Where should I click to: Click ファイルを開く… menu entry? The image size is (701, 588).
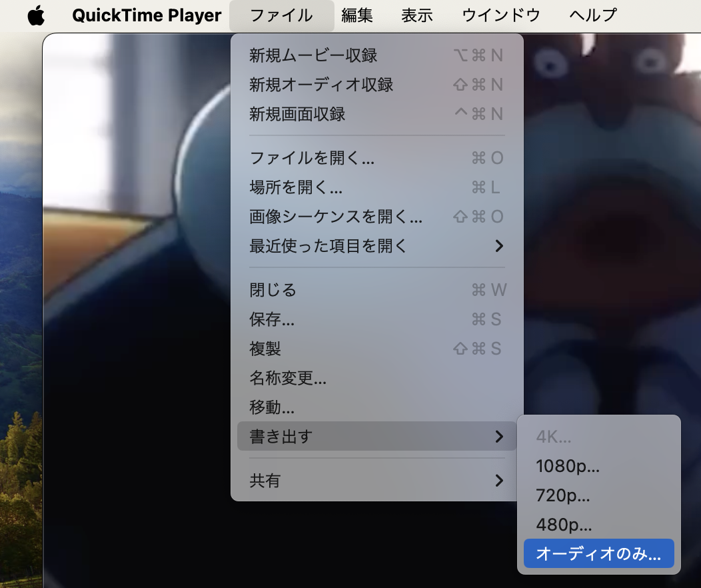(x=377, y=158)
